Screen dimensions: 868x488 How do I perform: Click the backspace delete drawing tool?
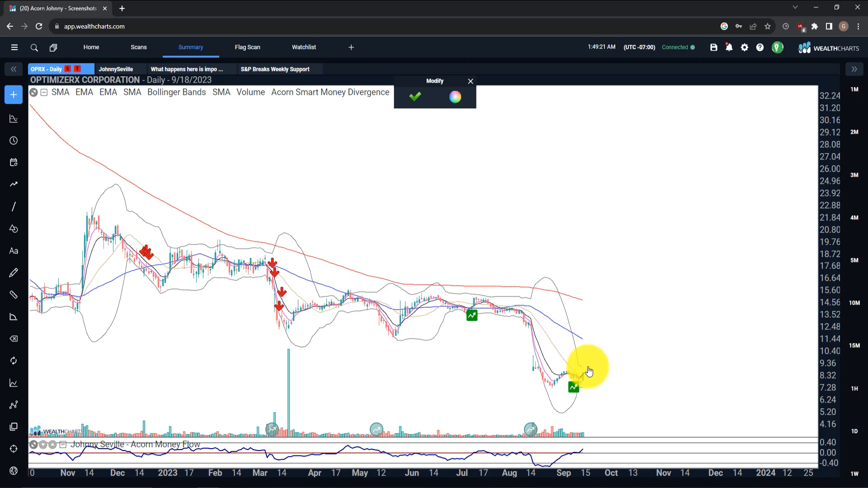pos(14,339)
